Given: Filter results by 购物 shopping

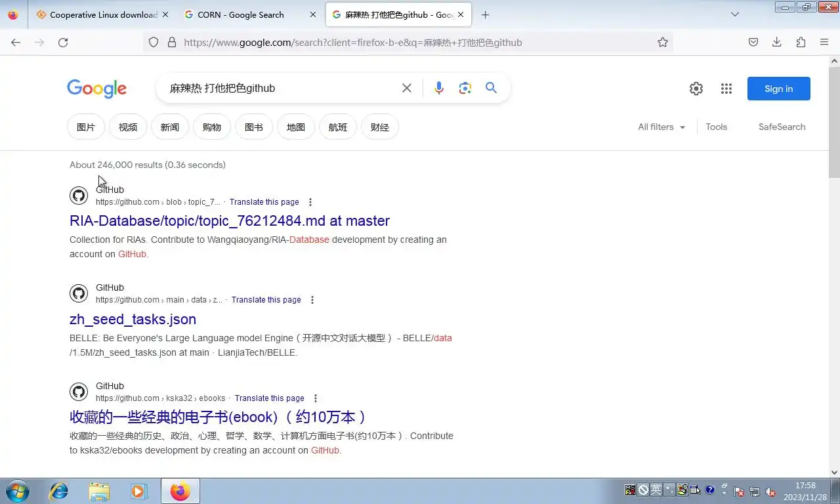Looking at the screenshot, I should tap(212, 127).
